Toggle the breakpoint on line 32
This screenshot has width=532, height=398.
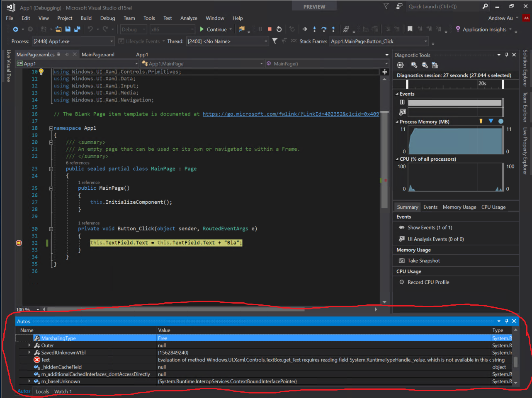pos(19,243)
